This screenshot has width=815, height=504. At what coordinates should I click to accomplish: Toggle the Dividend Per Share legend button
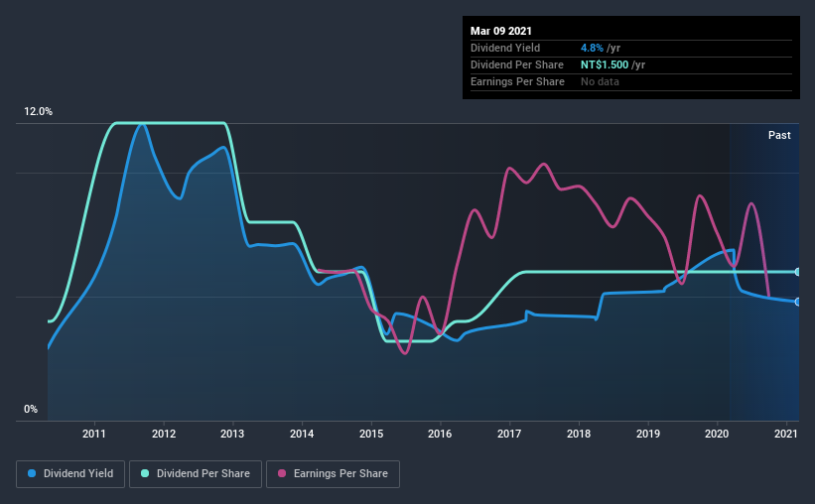[196, 474]
